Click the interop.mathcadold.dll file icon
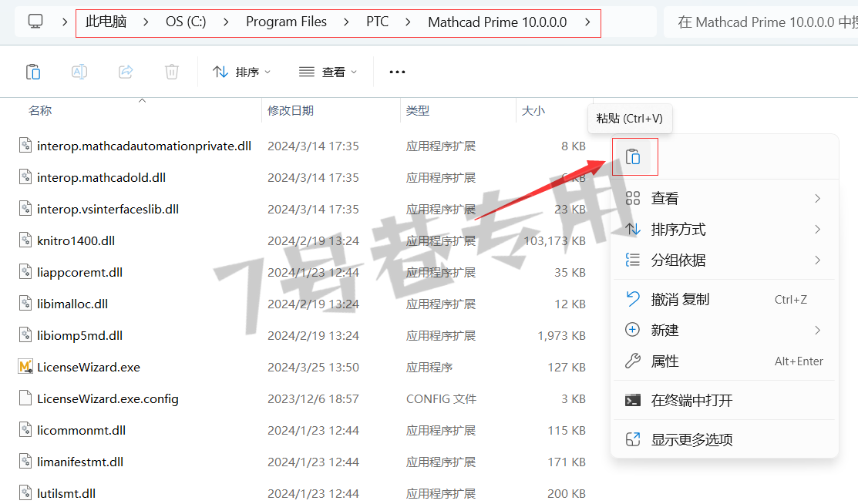Screen dimensions: 858x504 [x=25, y=177]
